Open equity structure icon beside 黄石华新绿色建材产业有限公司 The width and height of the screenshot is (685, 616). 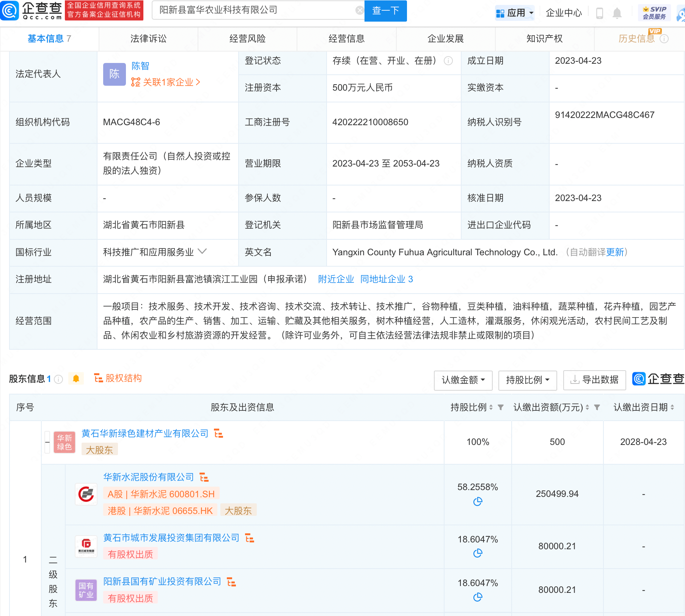coord(218,433)
